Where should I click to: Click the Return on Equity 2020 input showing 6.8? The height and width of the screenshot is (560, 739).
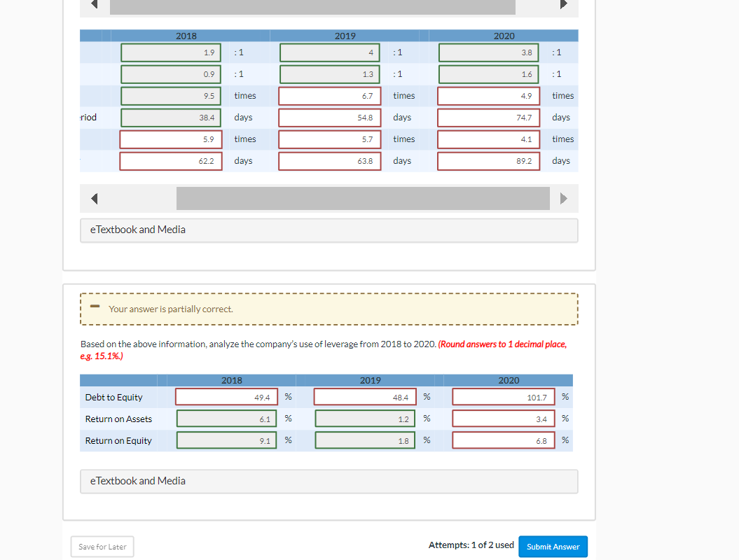[x=503, y=440]
